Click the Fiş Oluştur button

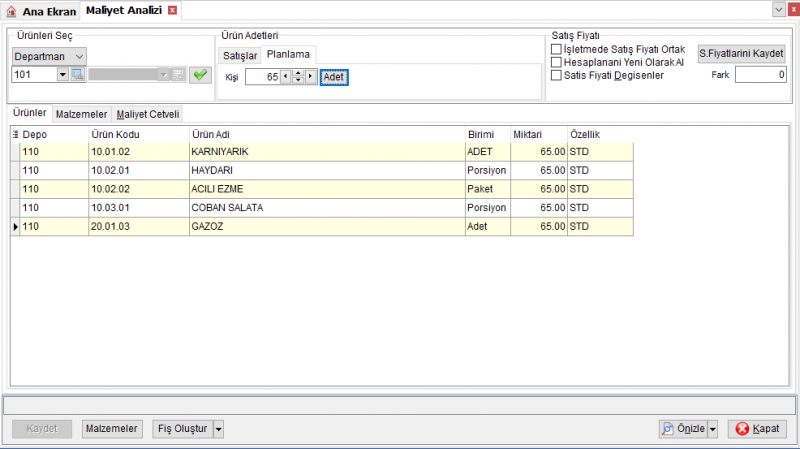[x=183, y=429]
